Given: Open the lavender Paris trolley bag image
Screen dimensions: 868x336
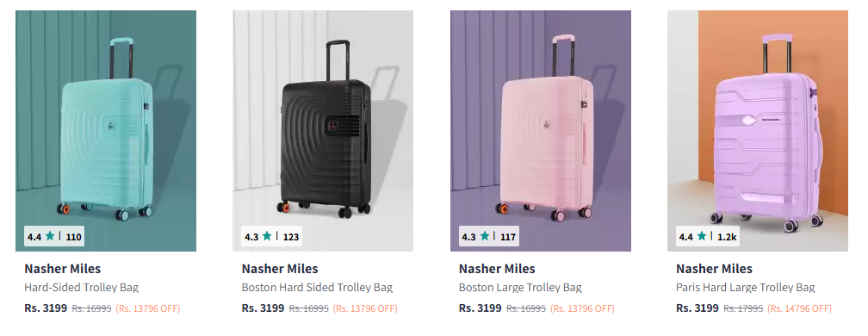Looking at the screenshot, I should pos(757,131).
